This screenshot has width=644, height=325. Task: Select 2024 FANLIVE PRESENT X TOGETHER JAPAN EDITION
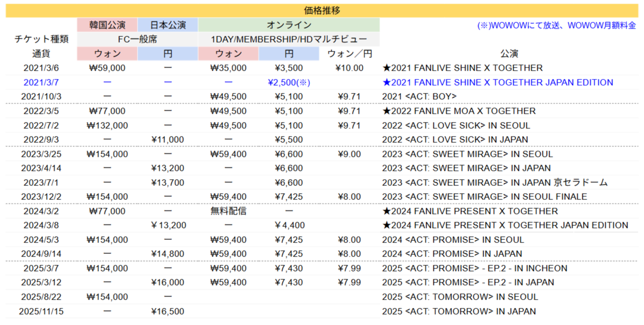505,225
